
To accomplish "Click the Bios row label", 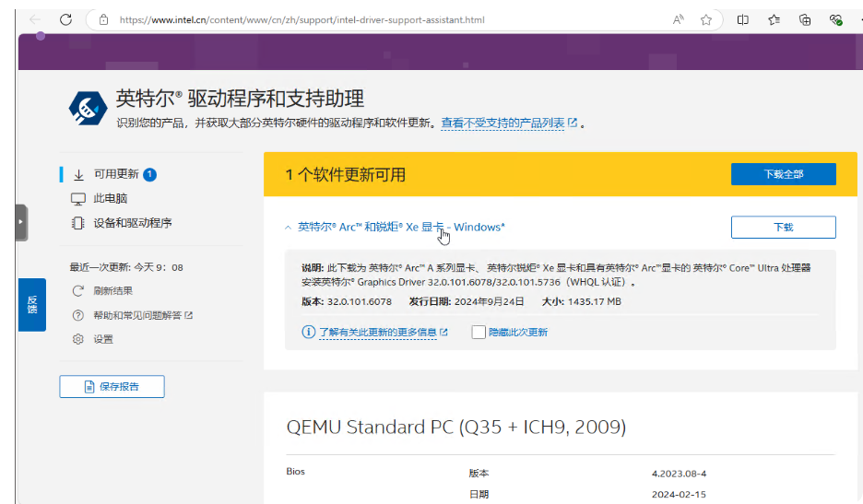I will (x=296, y=472).
